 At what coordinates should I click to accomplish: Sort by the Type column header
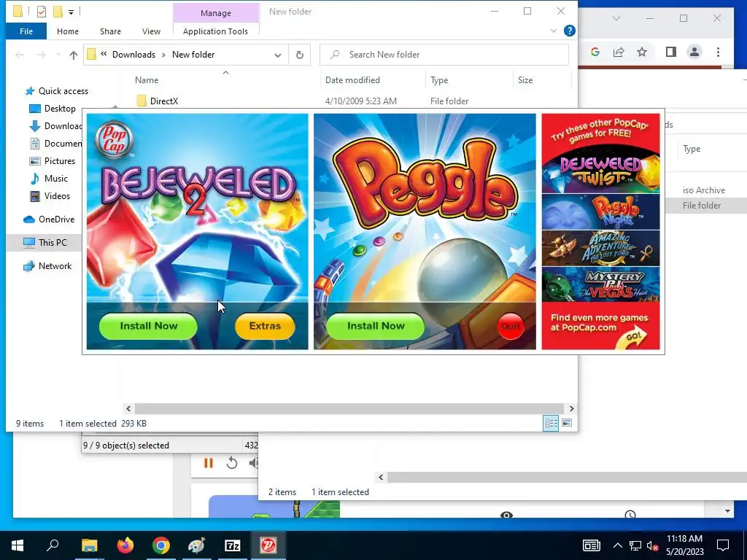439,80
